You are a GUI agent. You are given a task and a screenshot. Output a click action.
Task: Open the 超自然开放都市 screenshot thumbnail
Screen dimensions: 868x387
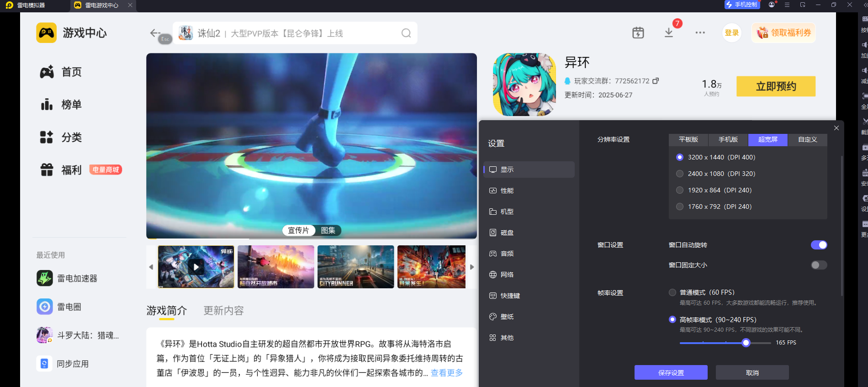(276, 267)
